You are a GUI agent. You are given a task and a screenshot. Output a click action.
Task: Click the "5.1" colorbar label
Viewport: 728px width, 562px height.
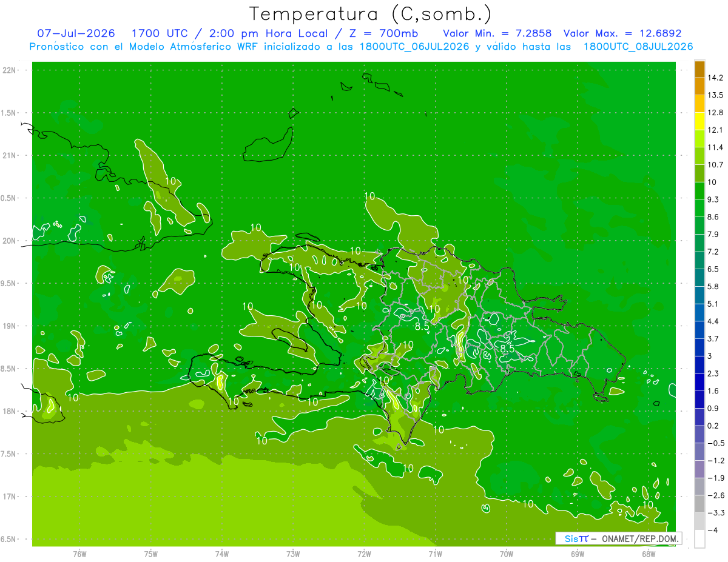point(713,304)
